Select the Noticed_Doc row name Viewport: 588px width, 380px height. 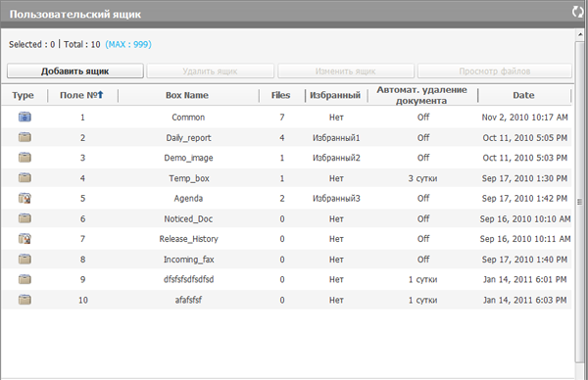click(x=188, y=218)
